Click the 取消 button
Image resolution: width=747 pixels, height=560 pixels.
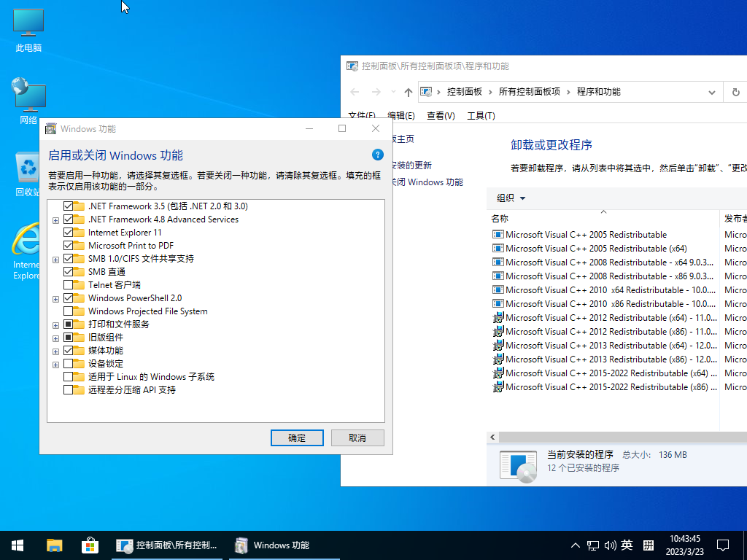click(357, 437)
